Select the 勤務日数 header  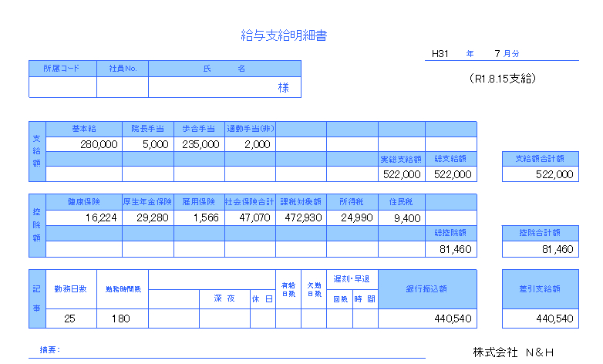click(71, 289)
